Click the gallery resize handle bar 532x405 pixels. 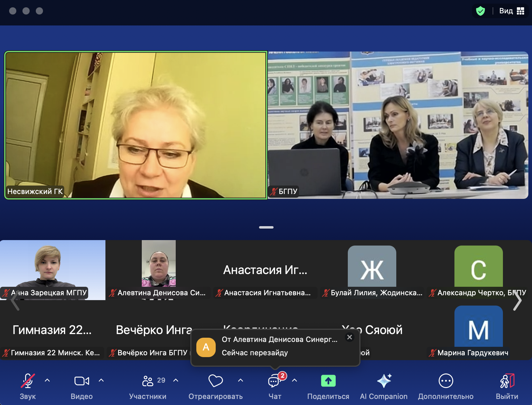[x=266, y=227]
